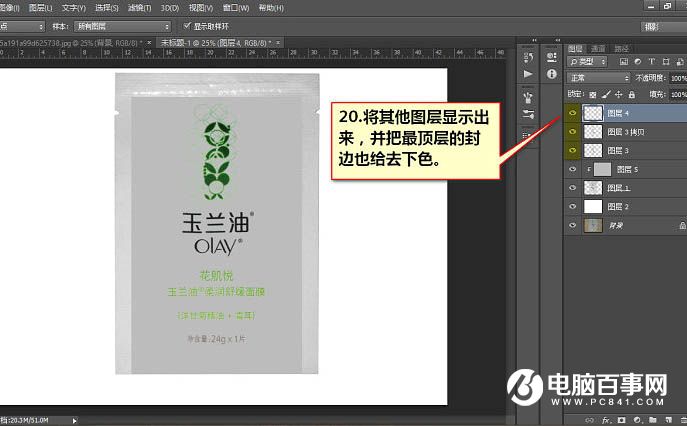Image resolution: width=687 pixels, height=426 pixels.
Task: Open status bar info arrow menu
Action: tap(74, 420)
